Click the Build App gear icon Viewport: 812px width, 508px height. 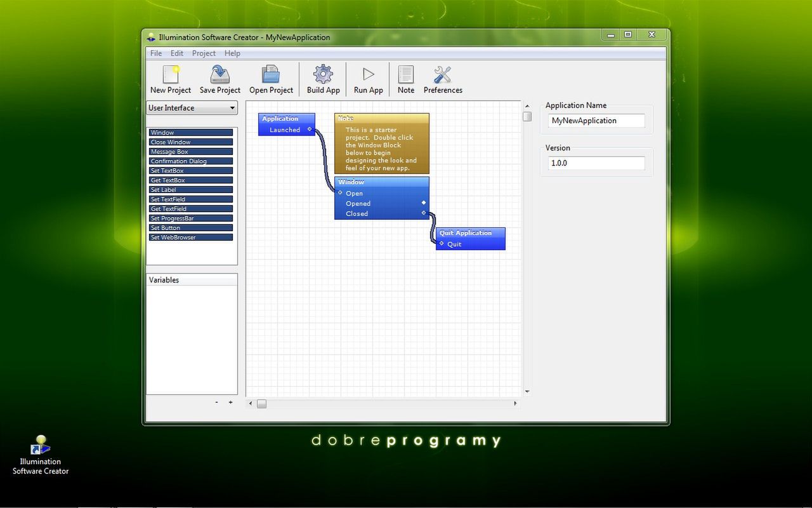[x=323, y=74]
